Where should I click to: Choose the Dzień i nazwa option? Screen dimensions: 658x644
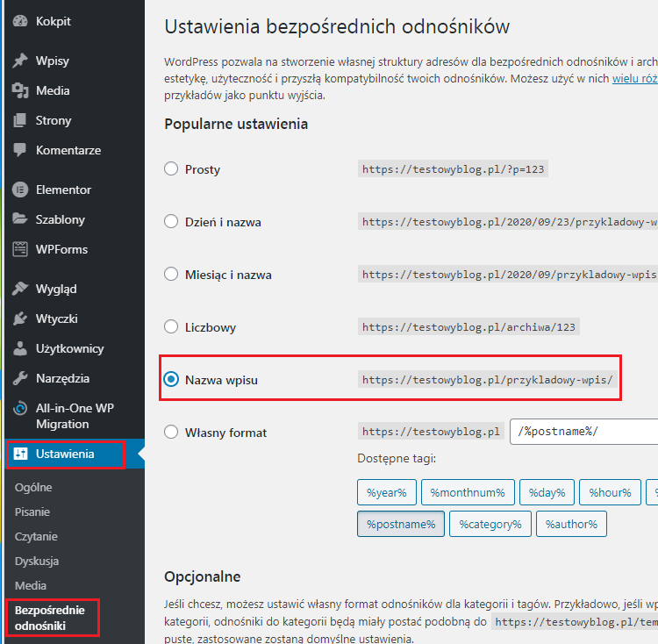point(171,221)
